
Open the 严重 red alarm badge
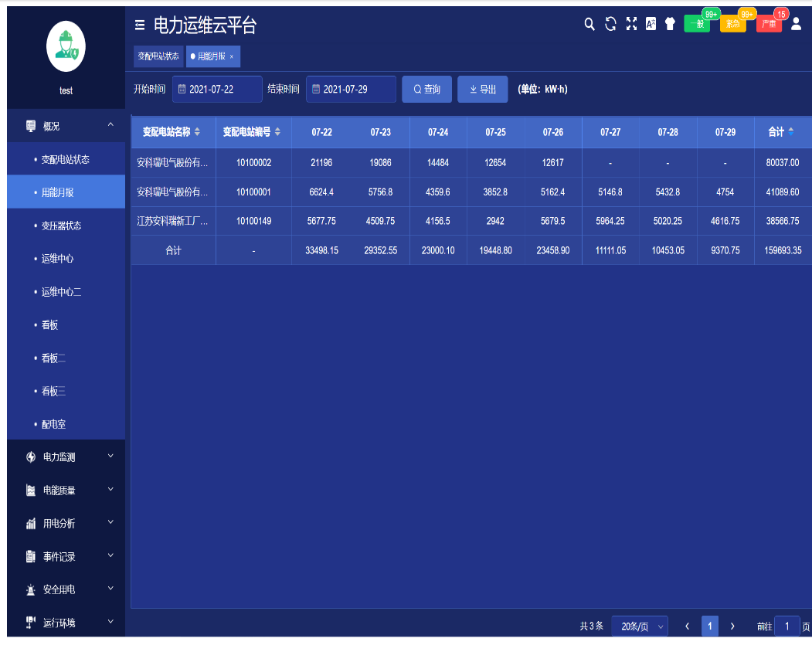[769, 24]
